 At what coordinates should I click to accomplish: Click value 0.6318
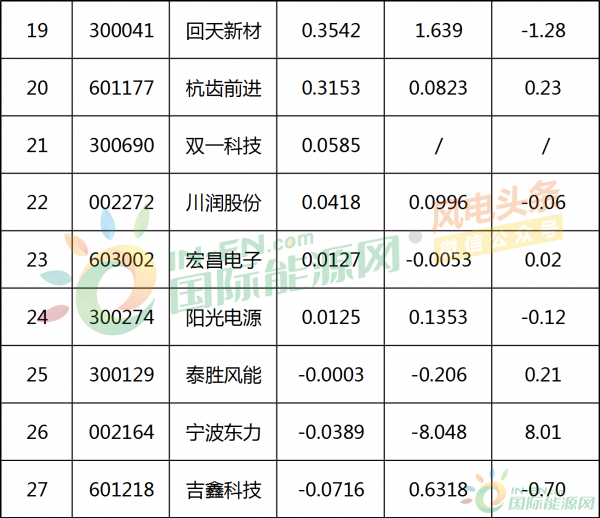(439, 490)
